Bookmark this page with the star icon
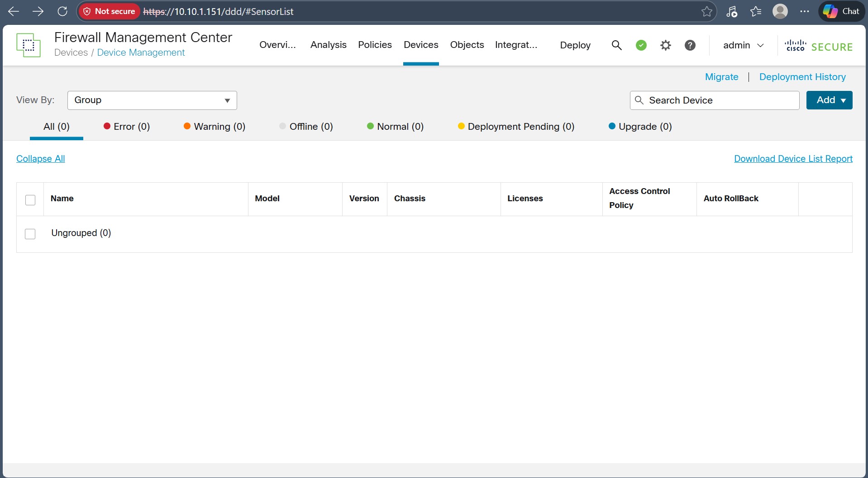868x478 pixels. coord(706,11)
